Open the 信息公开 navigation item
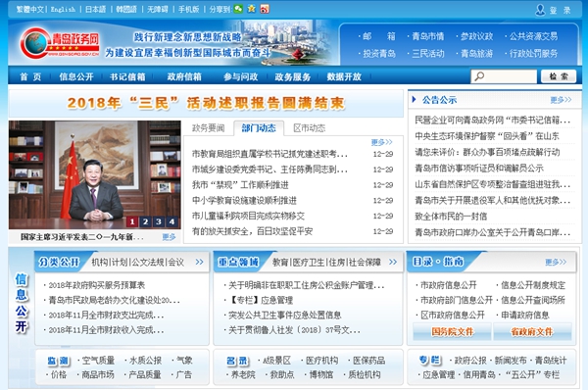 (76, 76)
